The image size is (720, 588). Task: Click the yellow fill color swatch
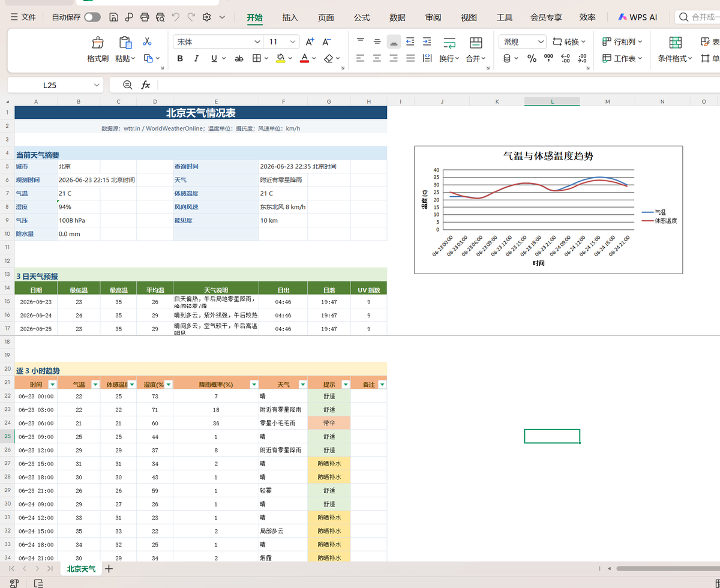280,59
